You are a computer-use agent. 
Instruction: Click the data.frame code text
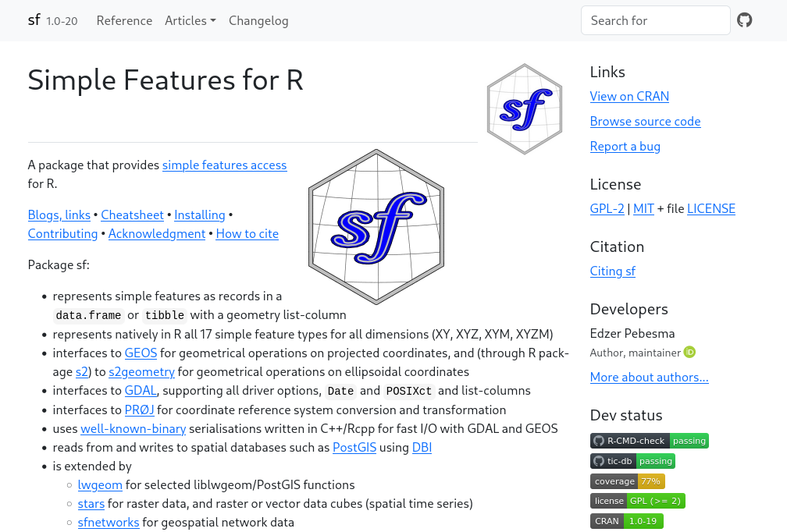click(88, 315)
